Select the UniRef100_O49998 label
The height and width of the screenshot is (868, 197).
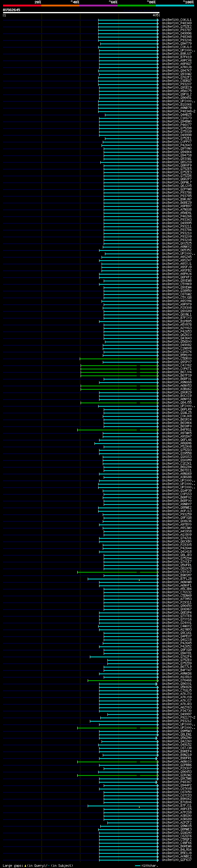pyautogui.click(x=176, y=135)
